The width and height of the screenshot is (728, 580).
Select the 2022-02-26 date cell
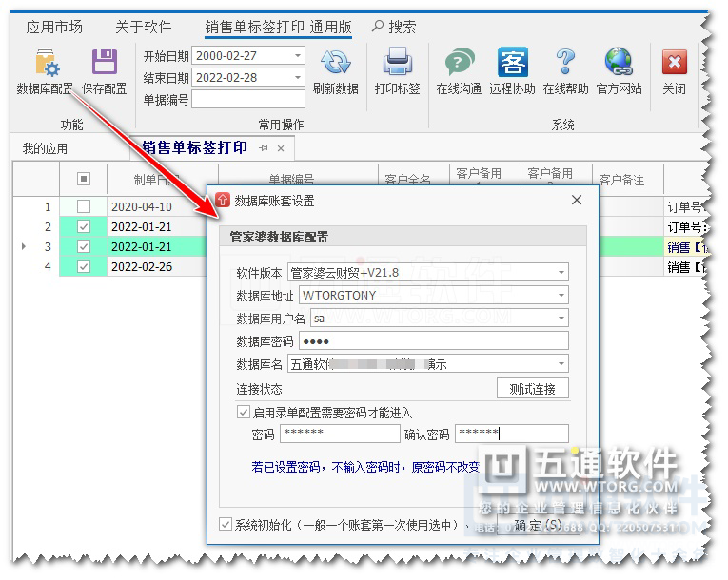(x=156, y=267)
